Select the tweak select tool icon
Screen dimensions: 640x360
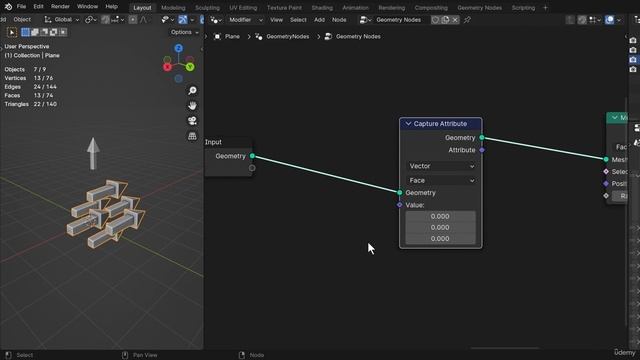click(12, 32)
